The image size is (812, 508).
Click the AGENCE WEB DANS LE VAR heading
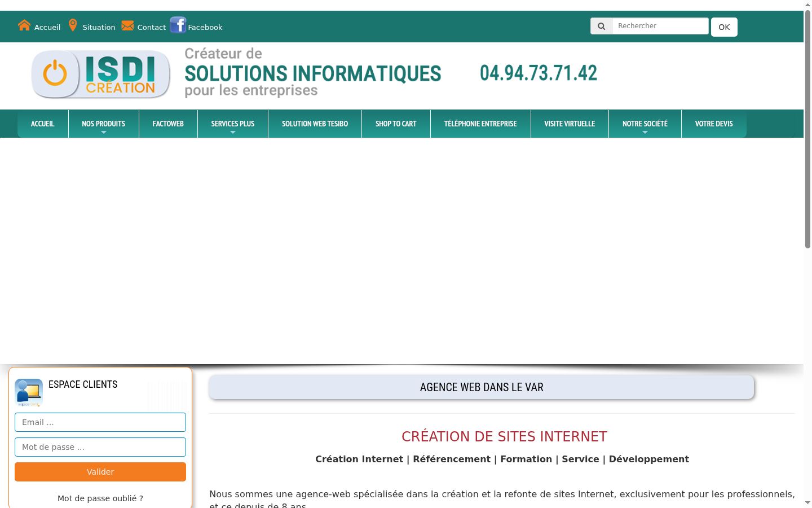pyautogui.click(x=482, y=387)
